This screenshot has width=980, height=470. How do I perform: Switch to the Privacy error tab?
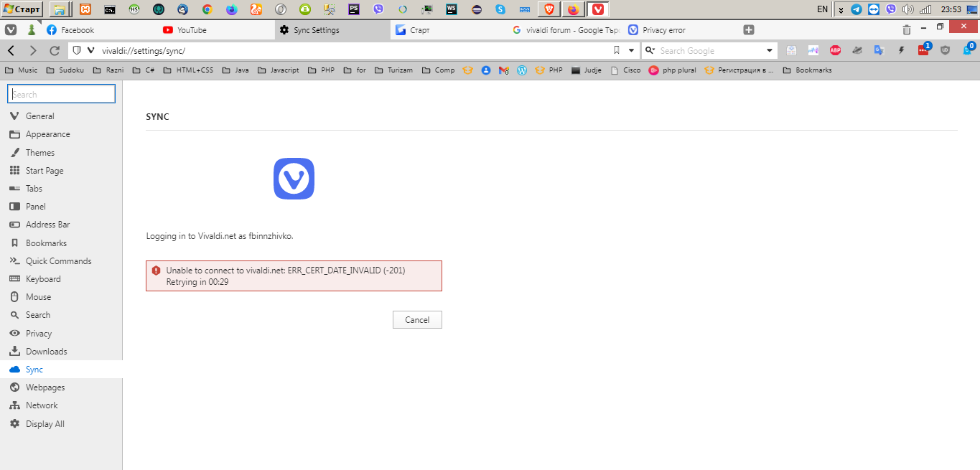coord(682,30)
